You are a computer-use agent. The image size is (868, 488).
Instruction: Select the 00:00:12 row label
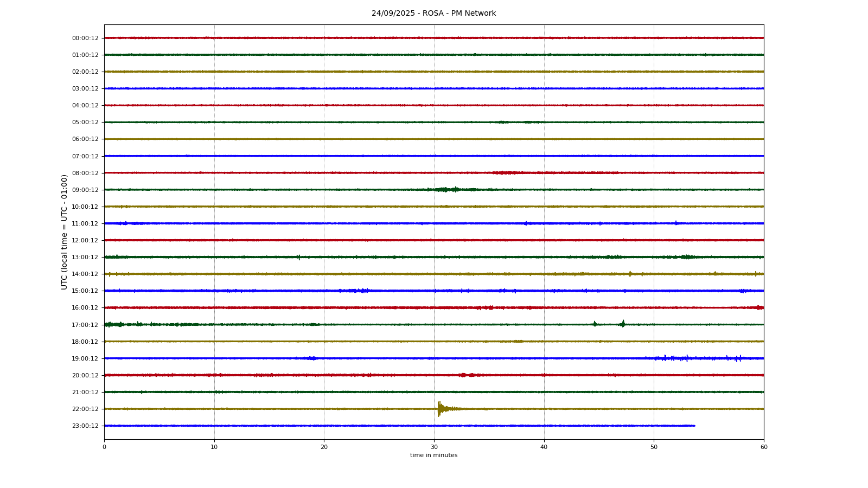click(85, 38)
